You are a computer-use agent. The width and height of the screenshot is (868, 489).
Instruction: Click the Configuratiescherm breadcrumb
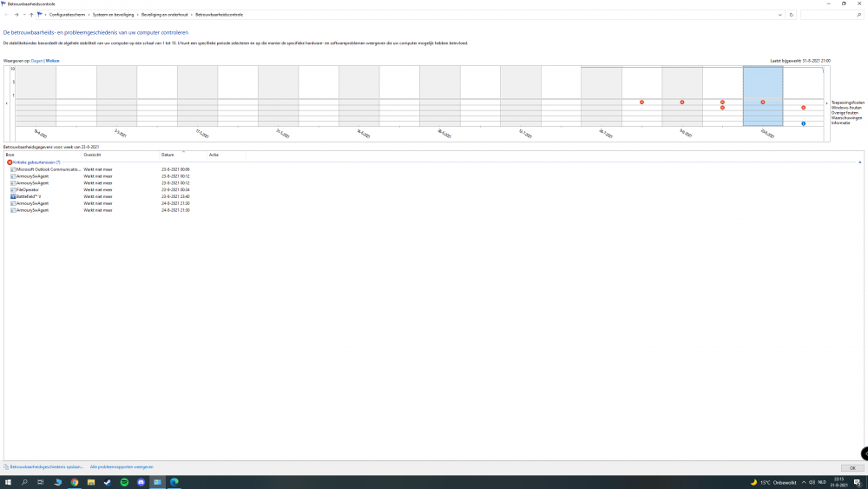(x=67, y=15)
